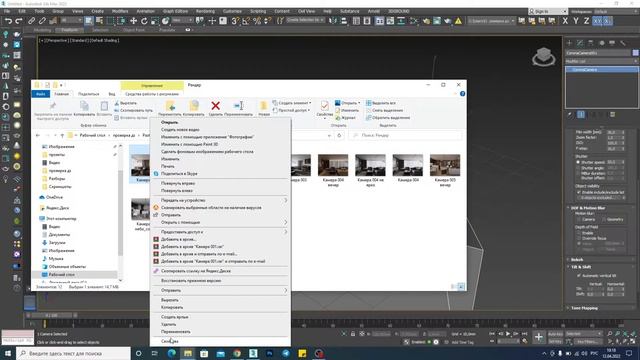Click the Explorer search field Поиск

(406, 135)
